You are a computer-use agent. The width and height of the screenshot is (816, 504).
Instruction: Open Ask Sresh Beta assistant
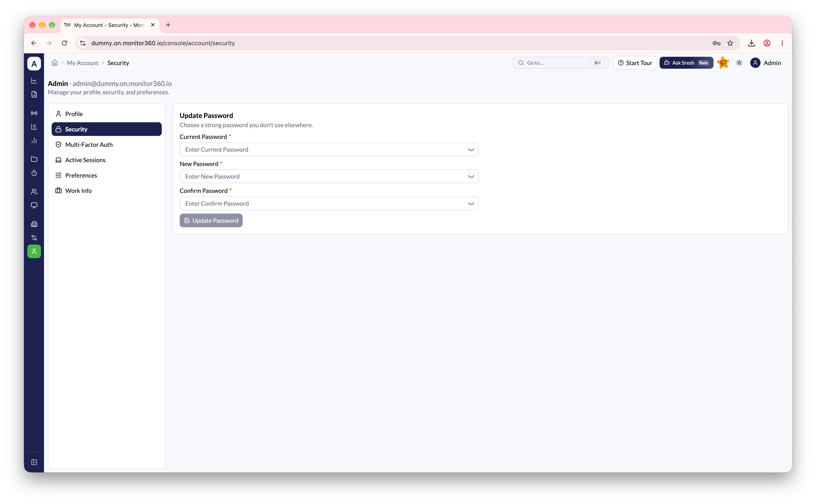[686, 63]
